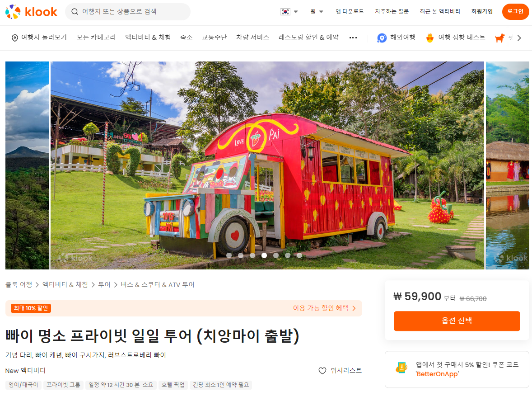The height and width of the screenshot is (401, 532).
Task: Click the 여행 성향 테스트 sun icon
Action: tap(430, 38)
